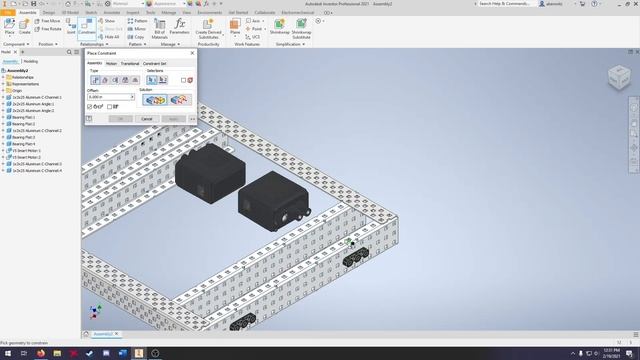Open Bill of Materials
Viewport: 640px width, 360px height.
160,29
